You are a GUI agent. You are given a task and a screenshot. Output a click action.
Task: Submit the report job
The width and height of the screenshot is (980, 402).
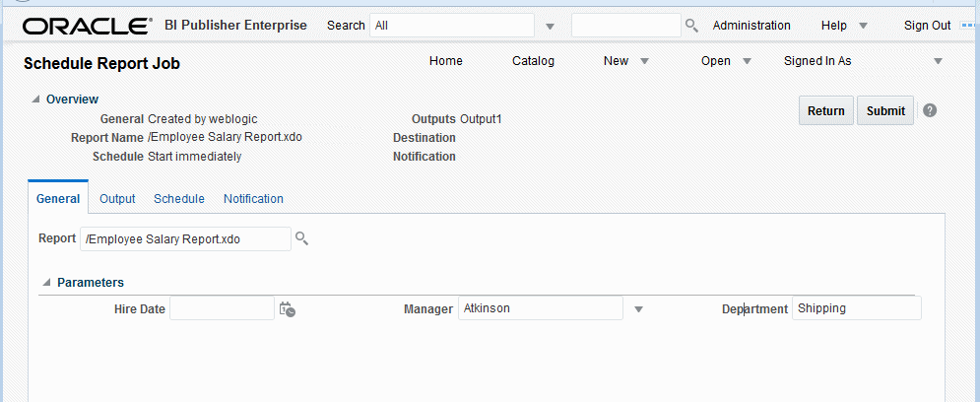coord(885,110)
